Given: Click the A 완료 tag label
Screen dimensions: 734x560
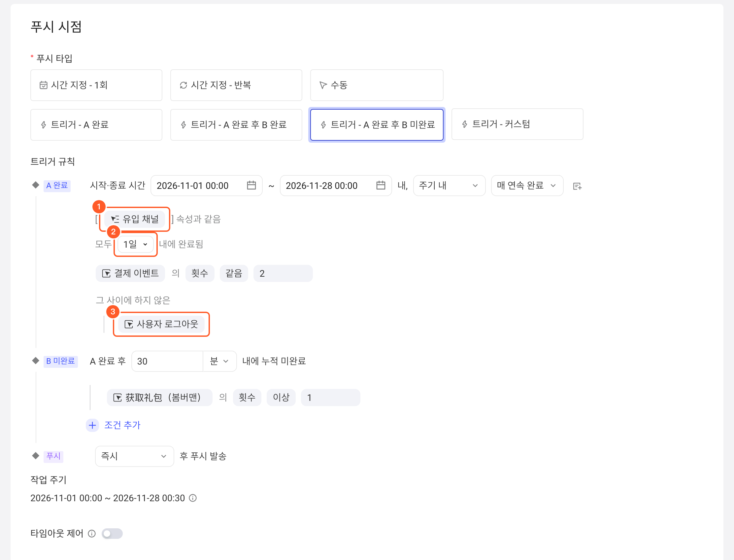Looking at the screenshot, I should point(57,185).
